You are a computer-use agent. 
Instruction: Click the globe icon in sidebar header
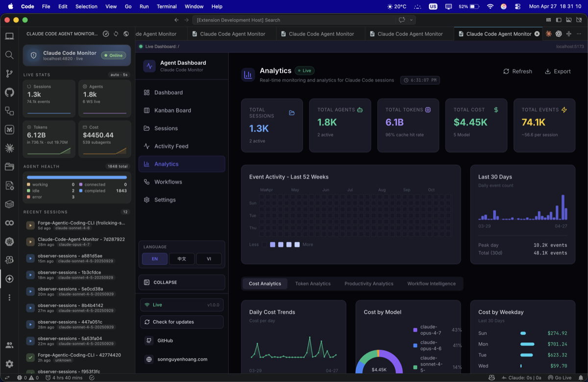pyautogui.click(x=126, y=34)
